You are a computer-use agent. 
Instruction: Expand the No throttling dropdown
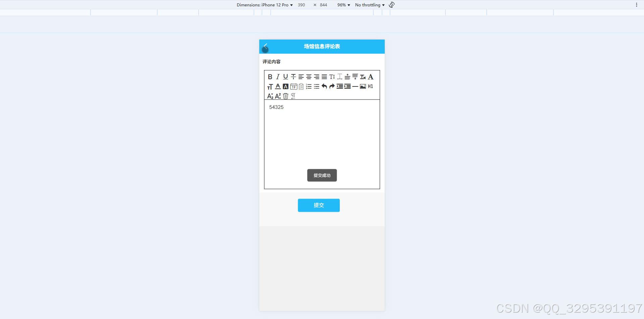point(369,5)
